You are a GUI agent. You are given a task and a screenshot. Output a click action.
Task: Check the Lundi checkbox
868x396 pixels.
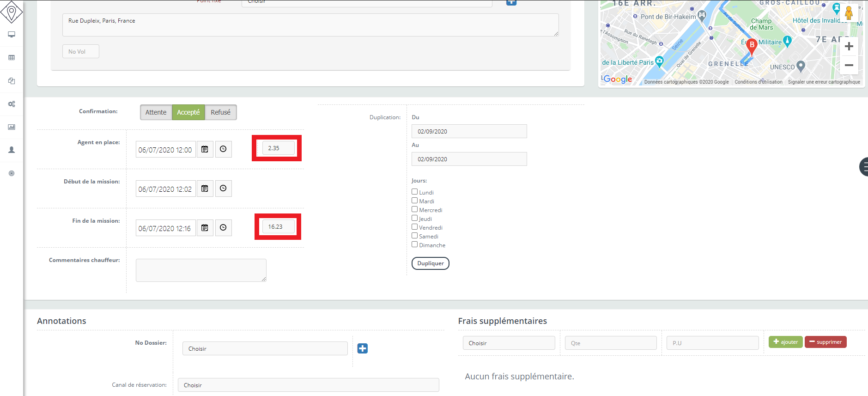click(415, 192)
